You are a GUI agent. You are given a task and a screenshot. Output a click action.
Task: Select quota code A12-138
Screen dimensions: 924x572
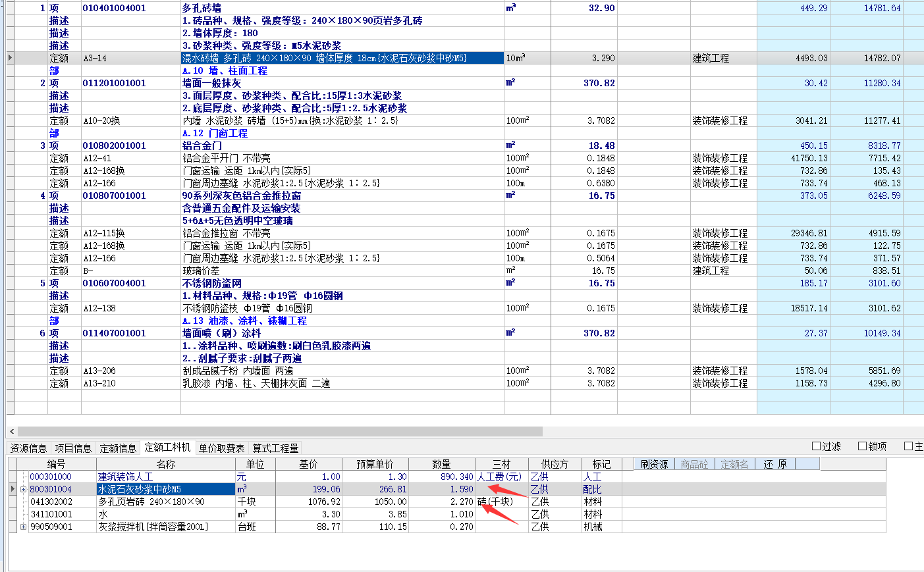(x=99, y=308)
